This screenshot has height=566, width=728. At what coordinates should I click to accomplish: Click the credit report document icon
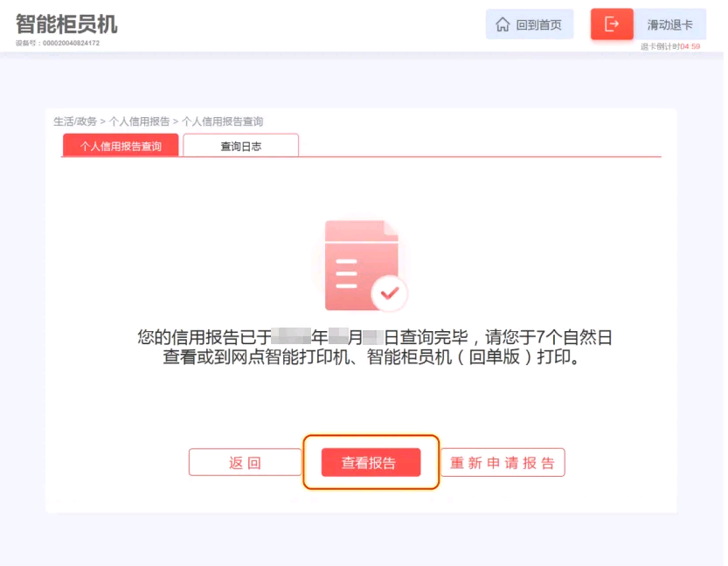[x=368, y=267]
